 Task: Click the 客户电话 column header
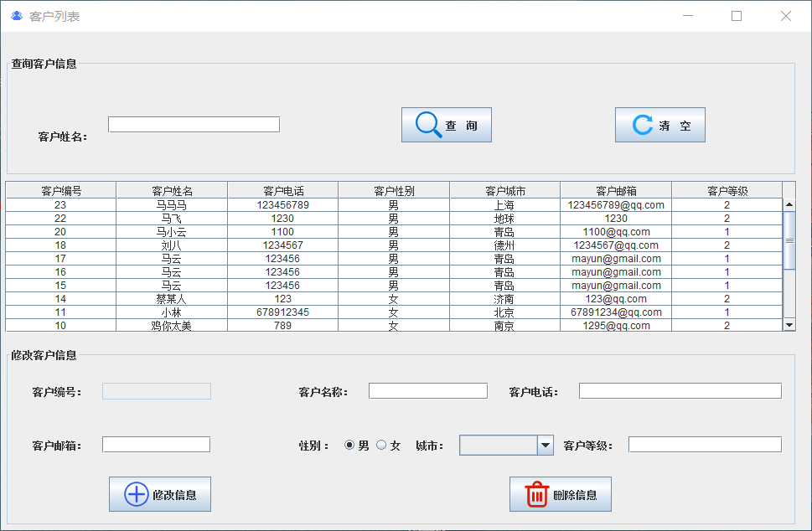click(x=282, y=190)
